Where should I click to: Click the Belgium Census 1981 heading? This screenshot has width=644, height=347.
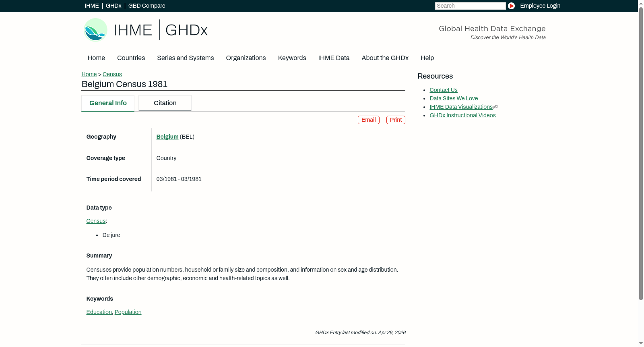coord(124,84)
